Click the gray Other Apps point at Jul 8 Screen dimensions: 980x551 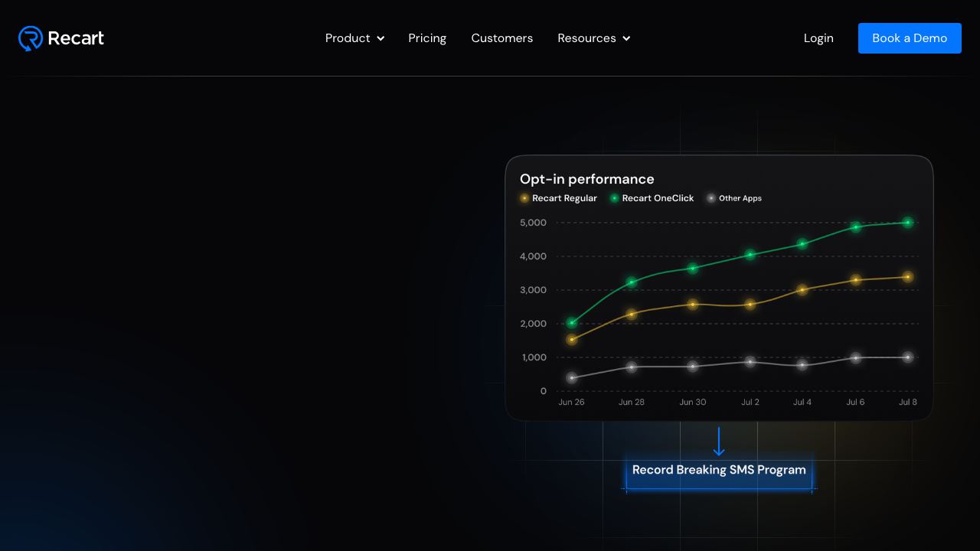[908, 357]
